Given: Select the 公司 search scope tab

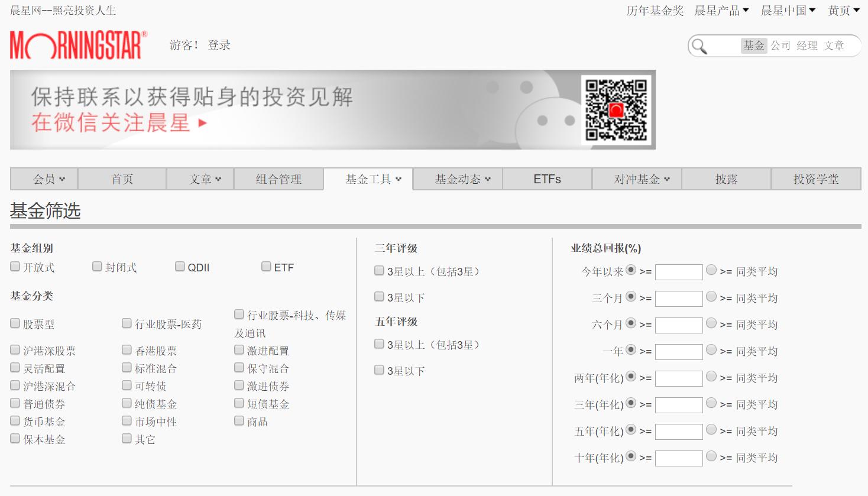Looking at the screenshot, I should [779, 46].
